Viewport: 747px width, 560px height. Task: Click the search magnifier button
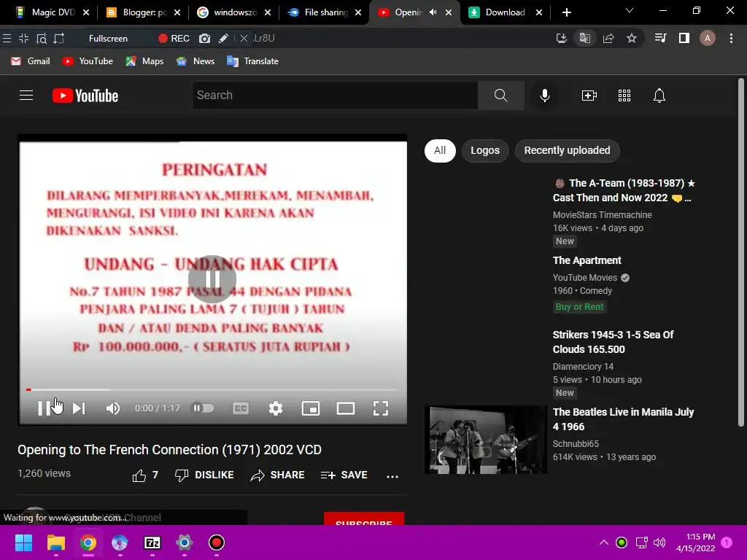[x=500, y=96]
